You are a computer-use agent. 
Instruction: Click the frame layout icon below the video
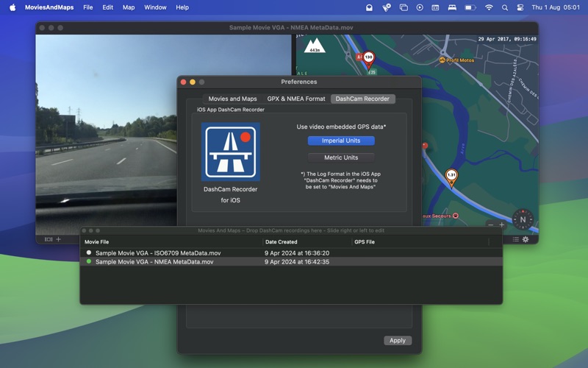(49, 239)
